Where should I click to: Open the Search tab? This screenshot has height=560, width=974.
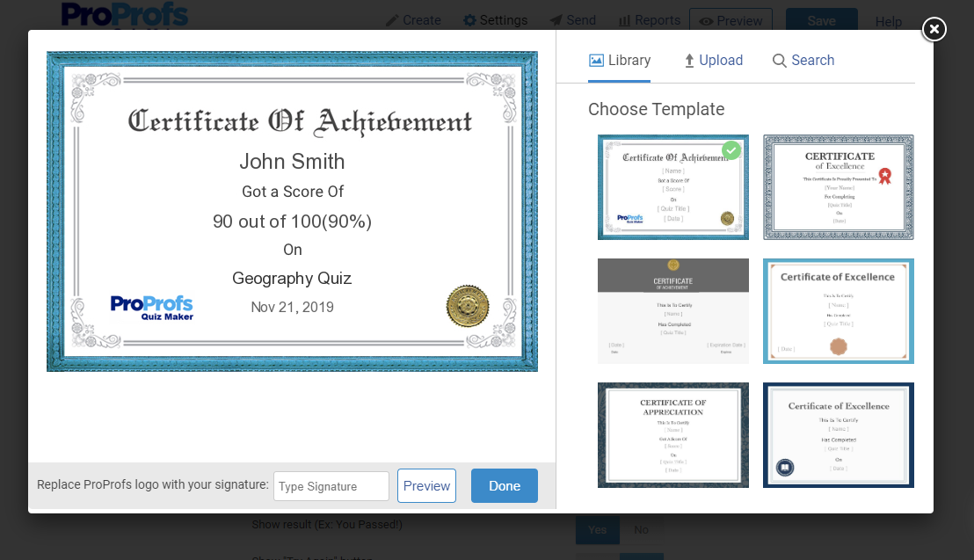(x=803, y=61)
